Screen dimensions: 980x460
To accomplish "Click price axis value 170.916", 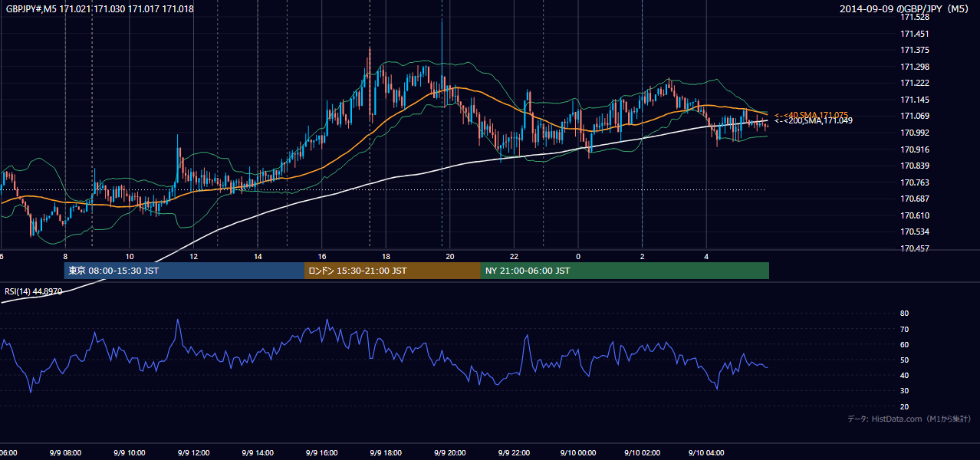I will [915, 149].
